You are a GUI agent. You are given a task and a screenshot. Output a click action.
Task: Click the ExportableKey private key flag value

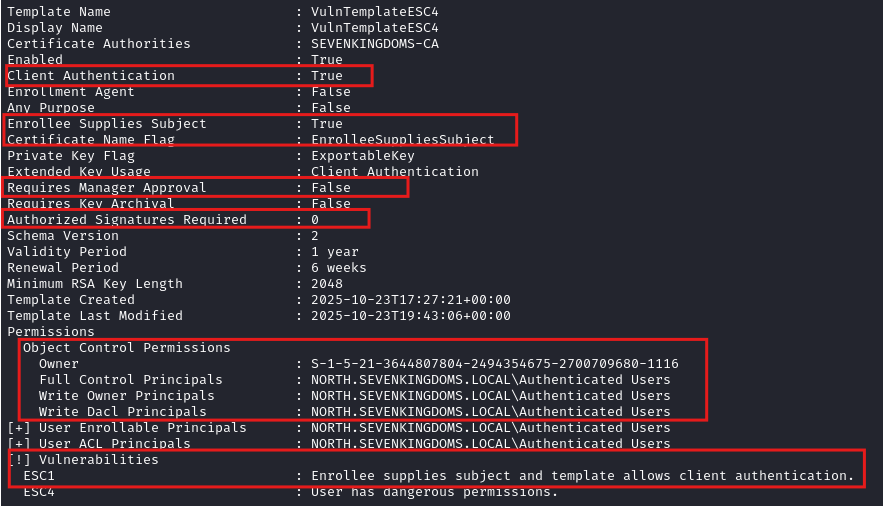coord(358,155)
